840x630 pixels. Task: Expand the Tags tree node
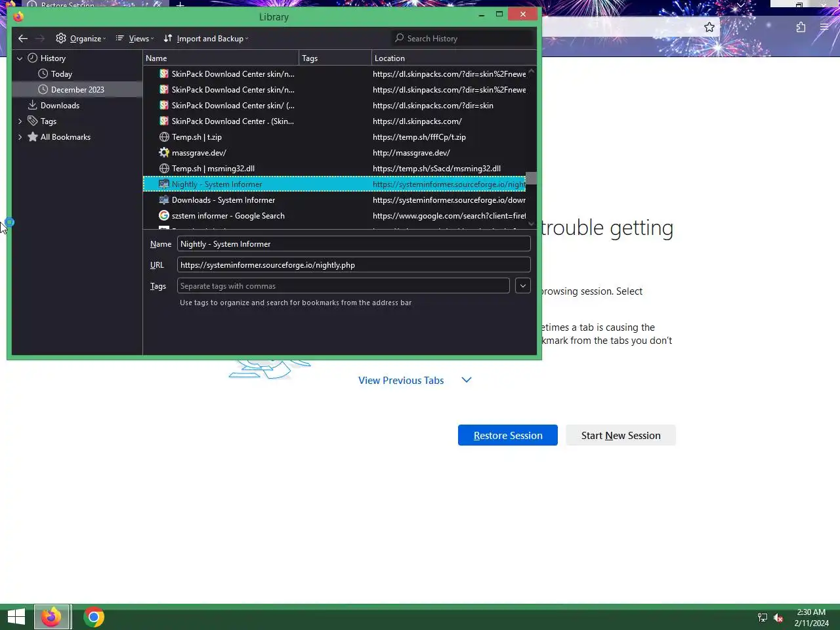[20, 121]
